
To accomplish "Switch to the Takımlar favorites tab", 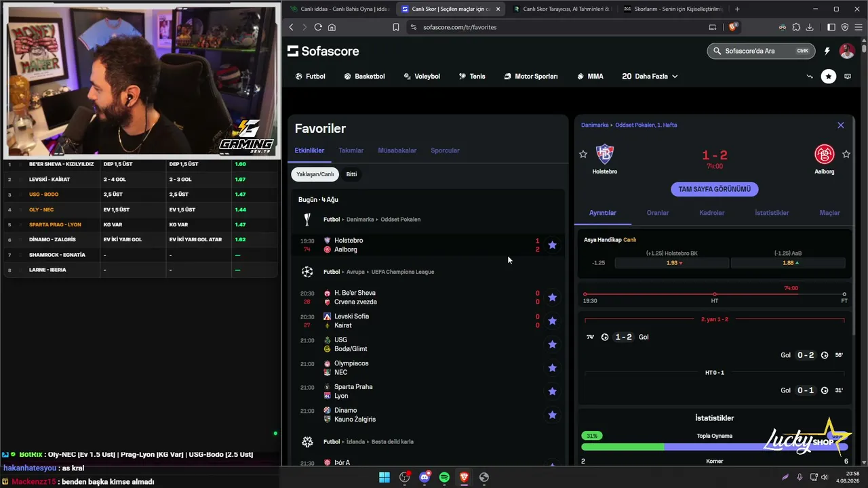I will pos(351,150).
